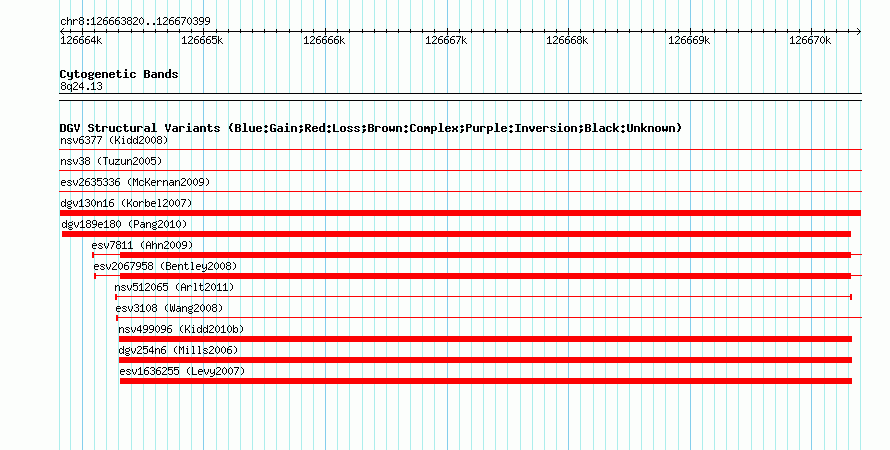The height and width of the screenshot is (450, 890).
Task: Open the dgv254n6 (Mills2006) label
Action: pos(178,350)
